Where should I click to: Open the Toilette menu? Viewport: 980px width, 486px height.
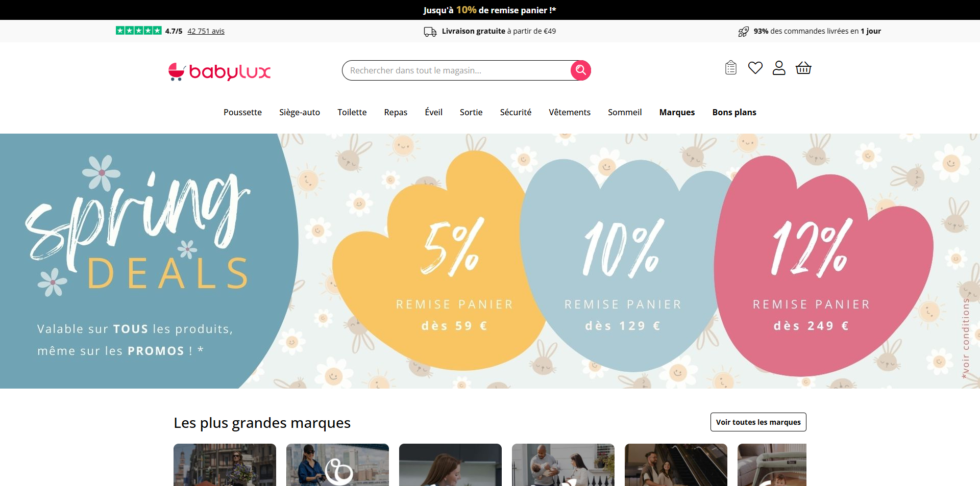point(352,112)
